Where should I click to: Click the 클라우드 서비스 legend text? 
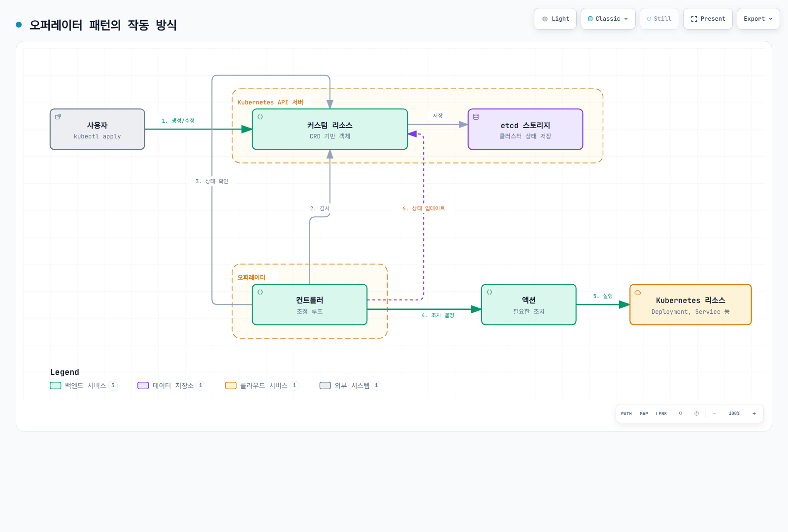(x=264, y=386)
